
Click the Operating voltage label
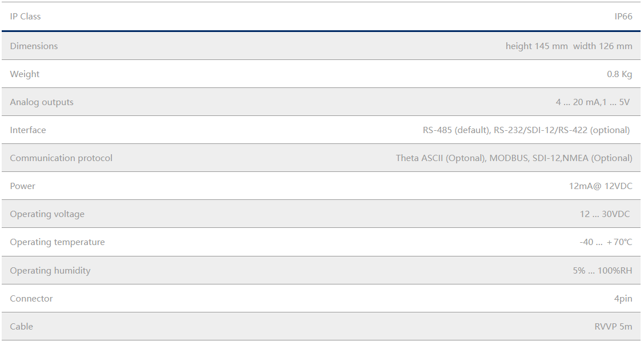coord(47,214)
